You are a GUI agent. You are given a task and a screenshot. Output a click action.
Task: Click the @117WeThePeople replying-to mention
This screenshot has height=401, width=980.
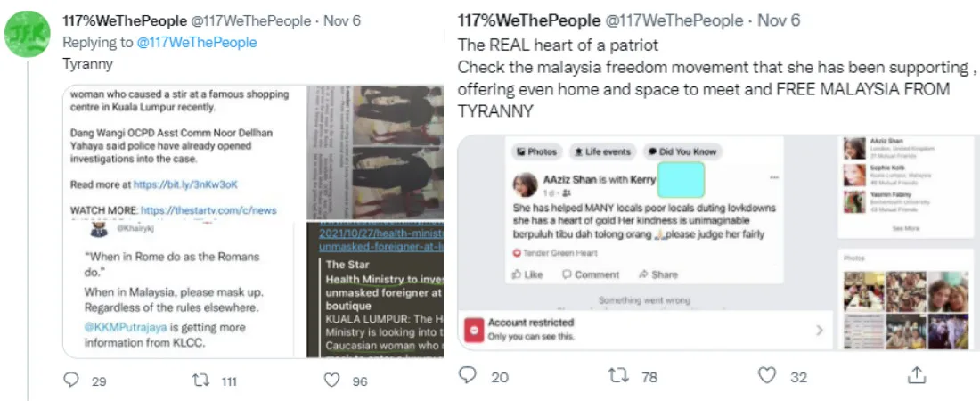[x=196, y=43]
